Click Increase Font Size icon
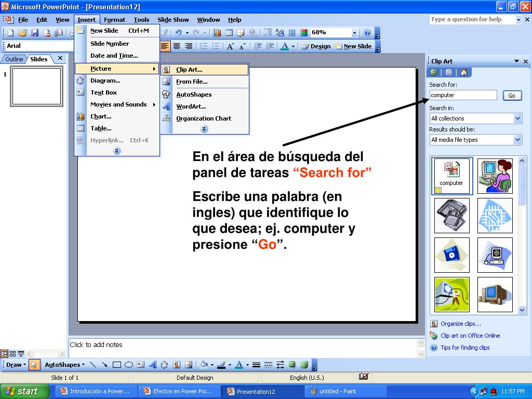 [230, 46]
